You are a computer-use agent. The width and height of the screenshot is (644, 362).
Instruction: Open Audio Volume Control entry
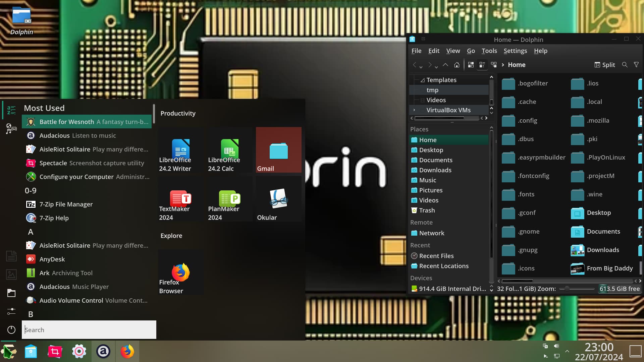[87, 300]
